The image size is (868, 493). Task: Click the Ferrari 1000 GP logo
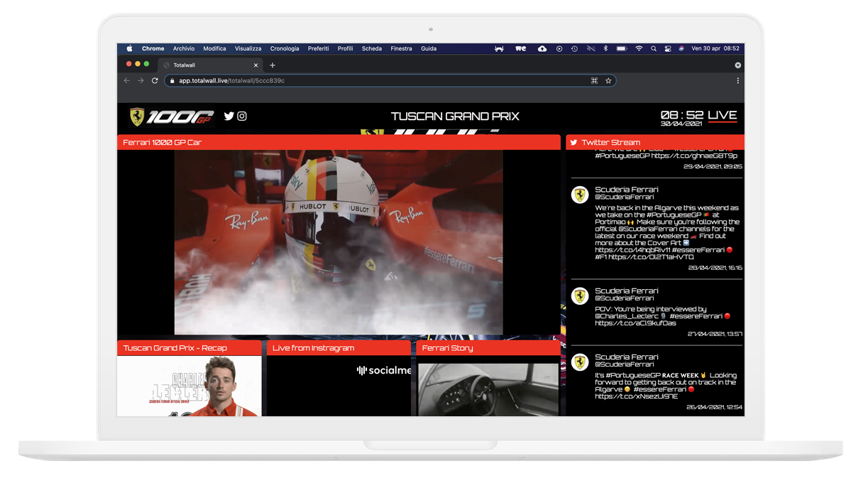172,117
